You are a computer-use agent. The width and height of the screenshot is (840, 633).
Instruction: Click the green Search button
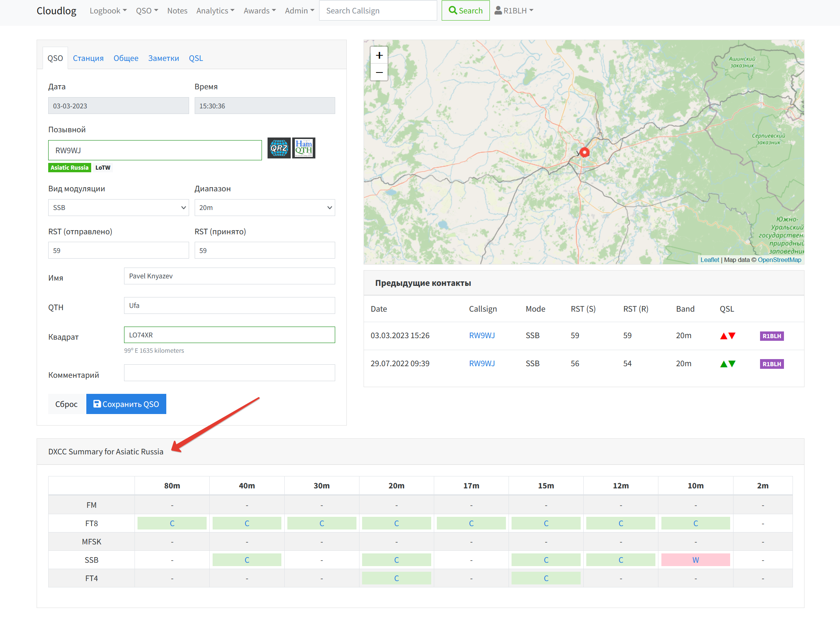click(x=465, y=10)
